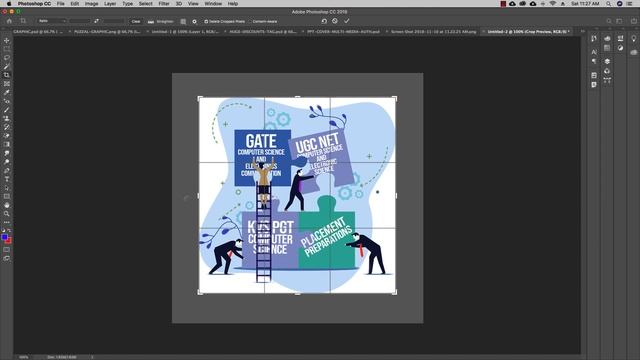Switch to PUZZAL-GRAPHIC.png document tab

tap(107, 31)
